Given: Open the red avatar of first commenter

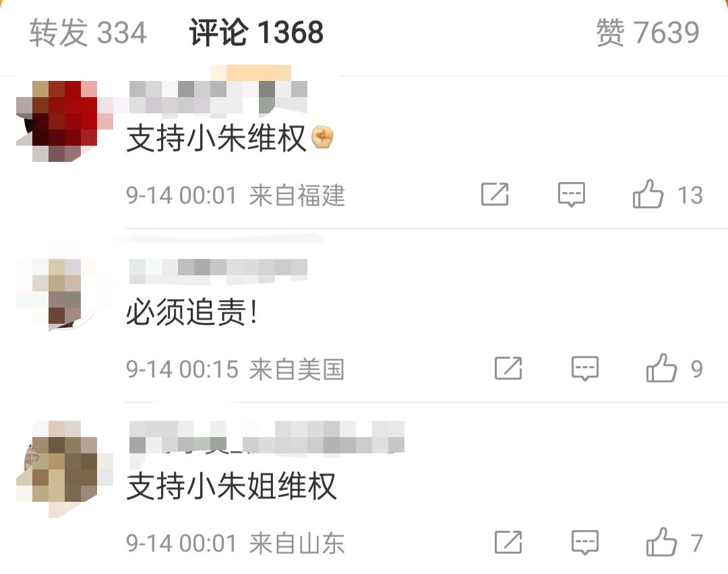Looking at the screenshot, I should (64, 121).
